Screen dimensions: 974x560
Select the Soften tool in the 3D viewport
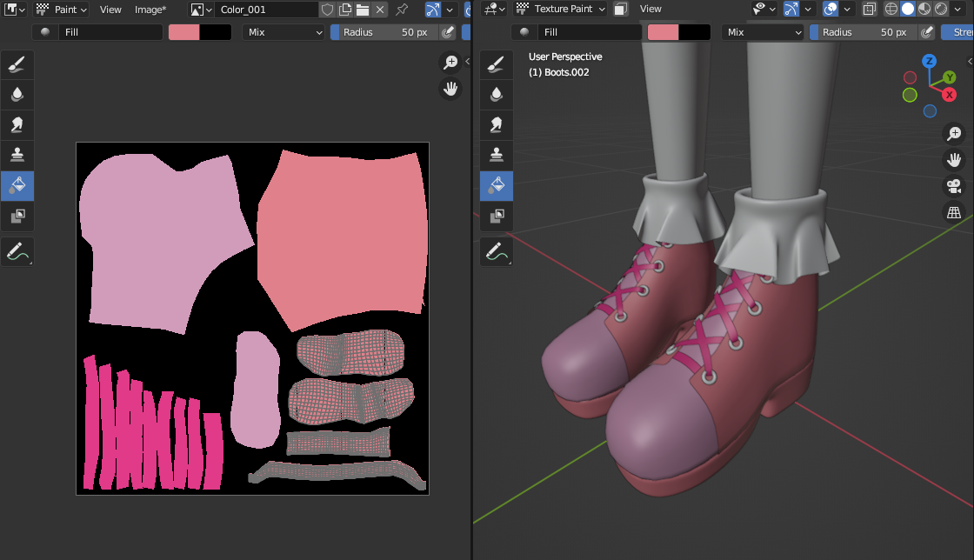497,95
